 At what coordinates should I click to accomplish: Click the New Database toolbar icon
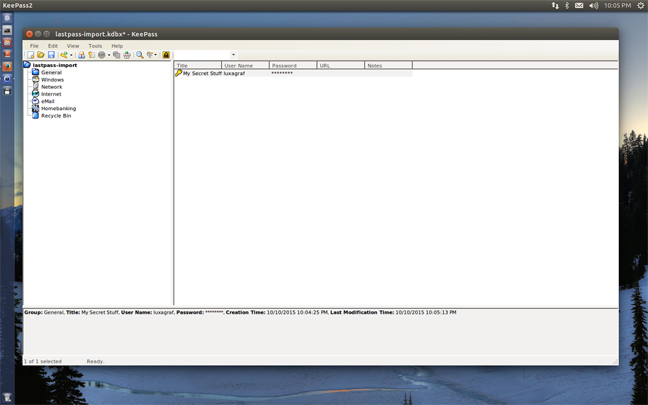pyautogui.click(x=31, y=55)
